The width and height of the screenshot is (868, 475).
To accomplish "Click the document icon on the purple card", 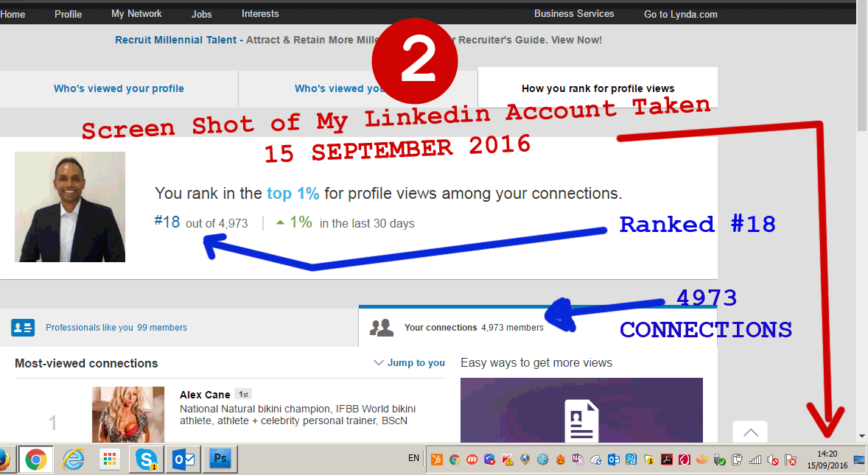I will click(x=581, y=421).
